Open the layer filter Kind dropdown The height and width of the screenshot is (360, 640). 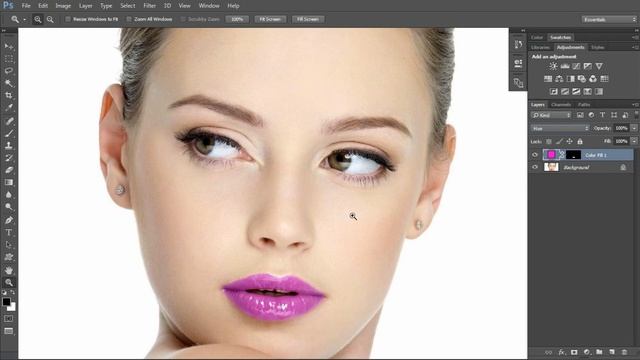(x=551, y=116)
